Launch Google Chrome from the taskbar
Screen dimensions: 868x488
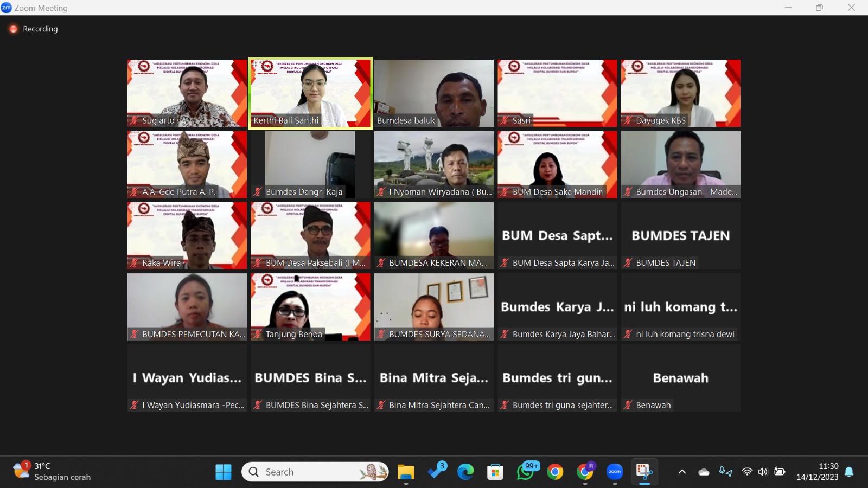[x=556, y=472]
